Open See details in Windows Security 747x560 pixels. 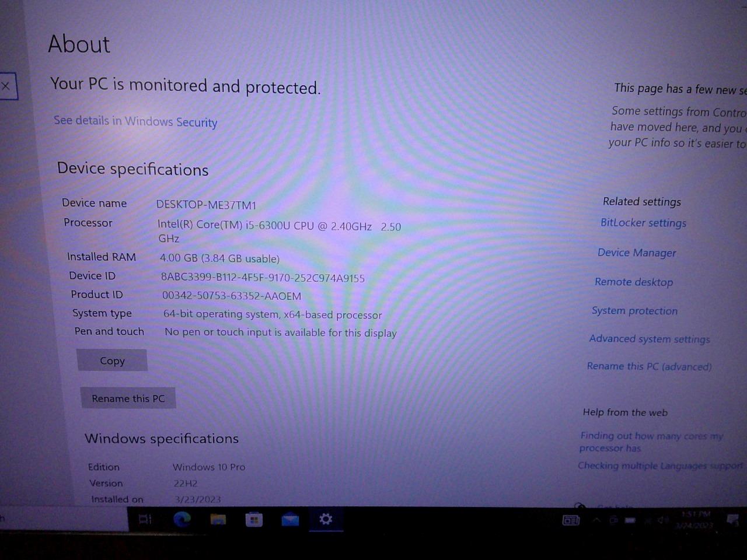135,121
